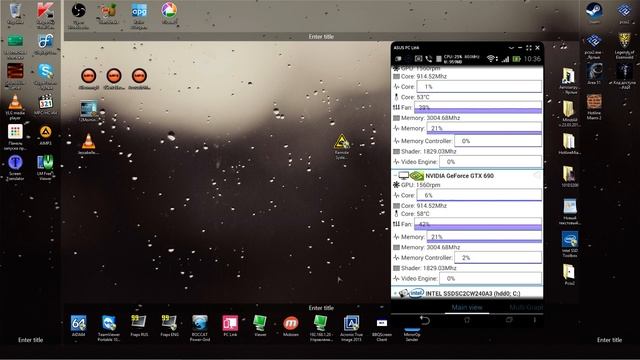
Task: Click the Fan 42% bar
Action: click(478, 224)
